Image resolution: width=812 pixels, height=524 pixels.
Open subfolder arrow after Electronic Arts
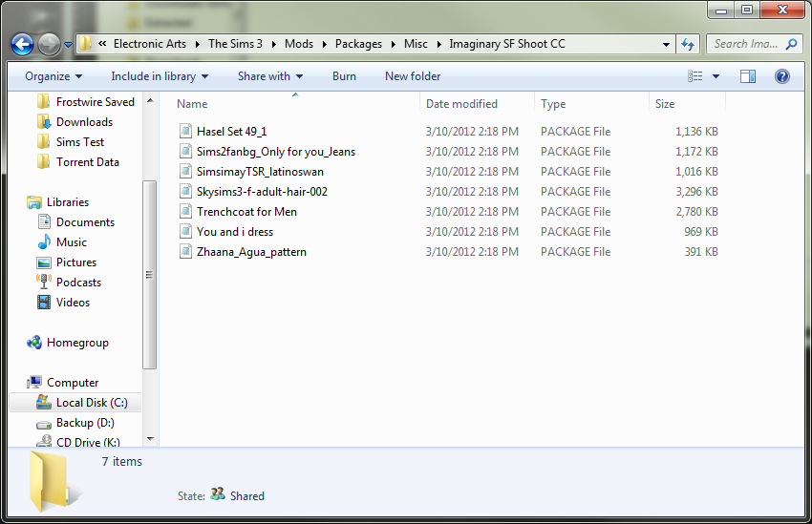198,45
